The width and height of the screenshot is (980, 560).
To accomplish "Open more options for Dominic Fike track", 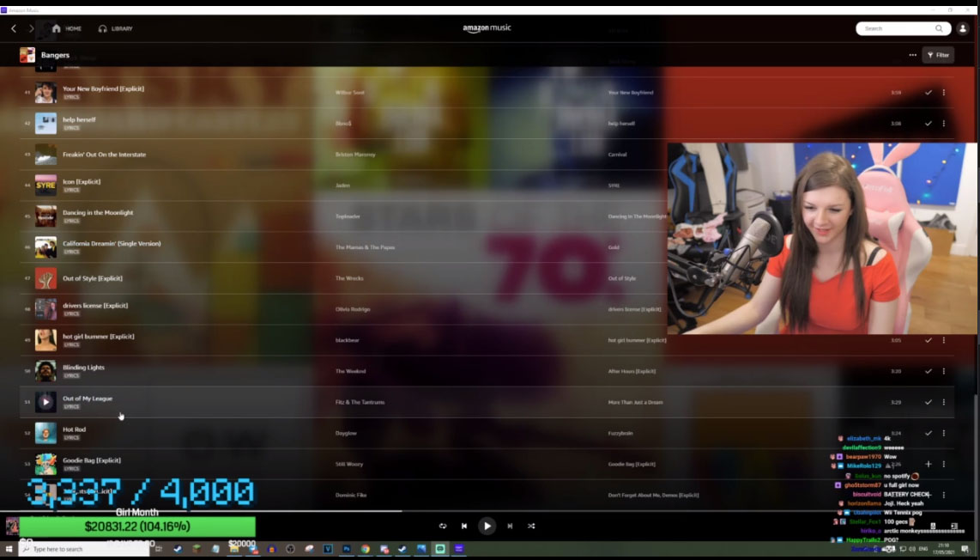I will tap(944, 495).
